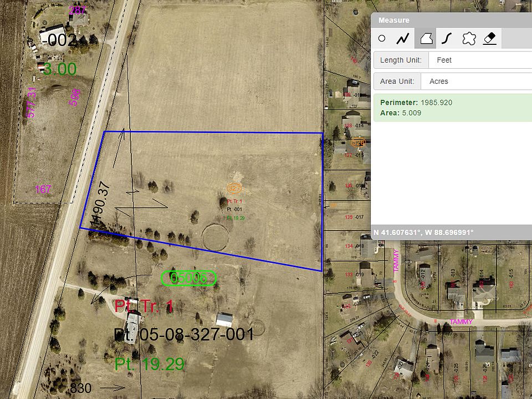
Task: Choose the freehand curve measuring tool
Action: [447, 38]
